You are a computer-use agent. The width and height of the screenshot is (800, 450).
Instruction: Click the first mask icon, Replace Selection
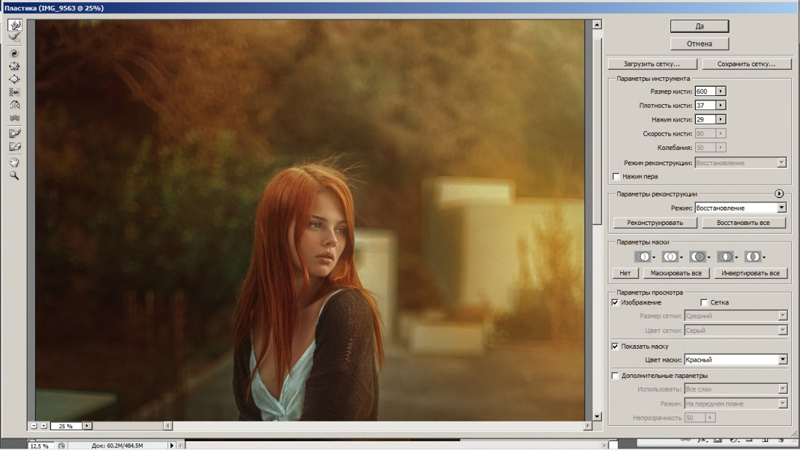coord(643,257)
